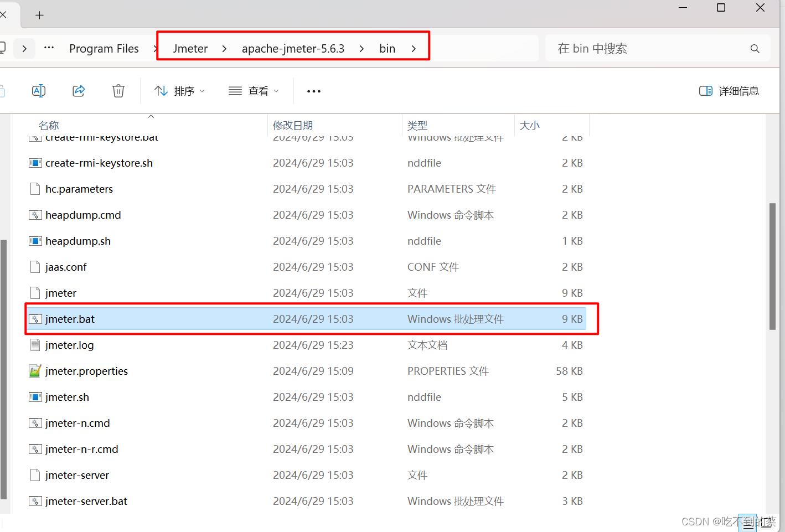Select heapdump.cmd file icon
The height and width of the screenshot is (532, 785).
[35, 215]
